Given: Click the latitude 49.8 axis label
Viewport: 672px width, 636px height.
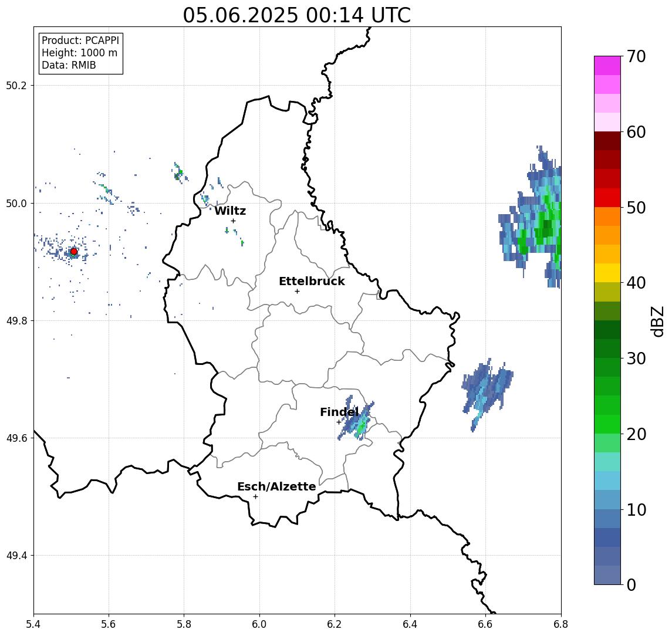Looking at the screenshot, I should [16, 320].
